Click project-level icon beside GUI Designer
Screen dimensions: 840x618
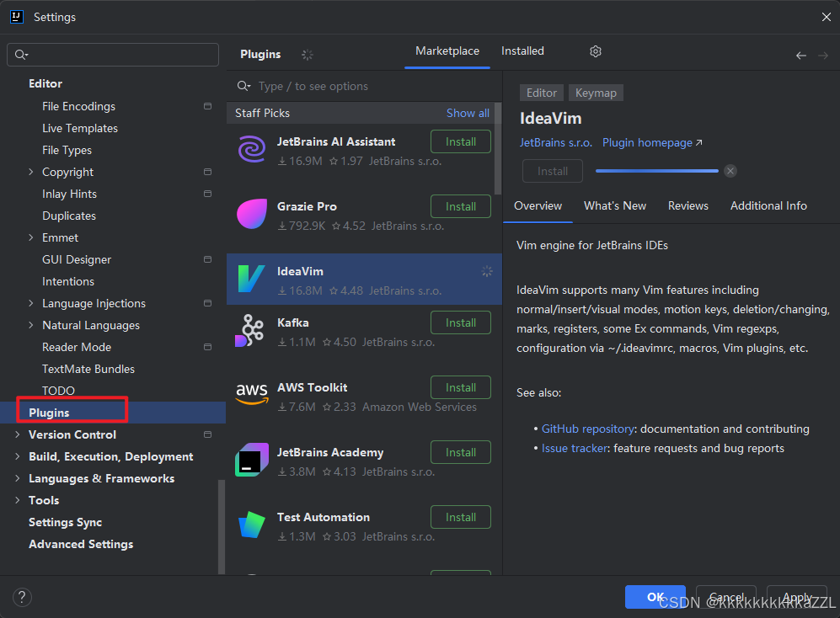(207, 259)
